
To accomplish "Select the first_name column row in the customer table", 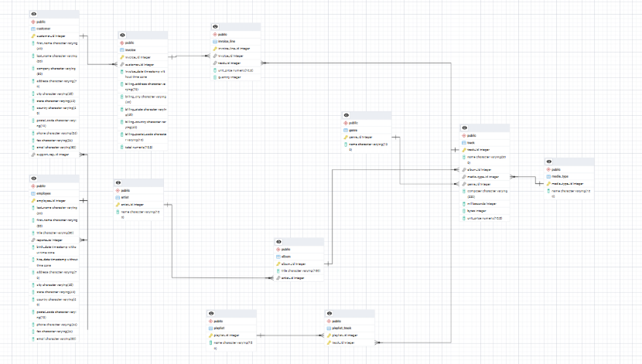I will [x=54, y=46].
